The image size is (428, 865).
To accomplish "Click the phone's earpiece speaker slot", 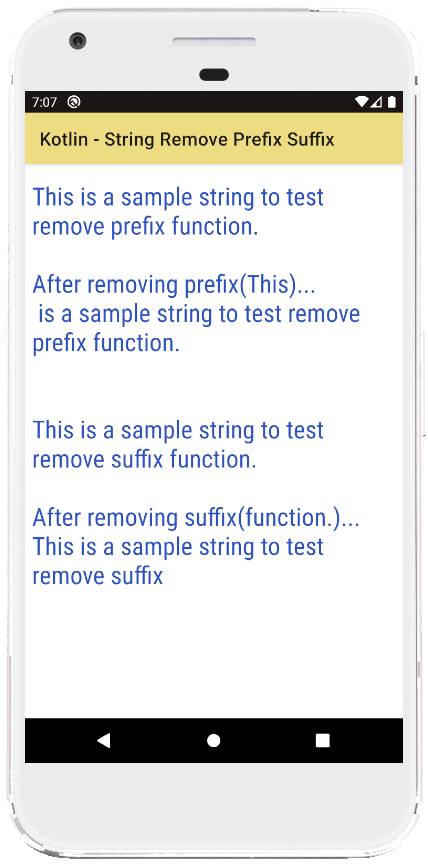I will 214,42.
